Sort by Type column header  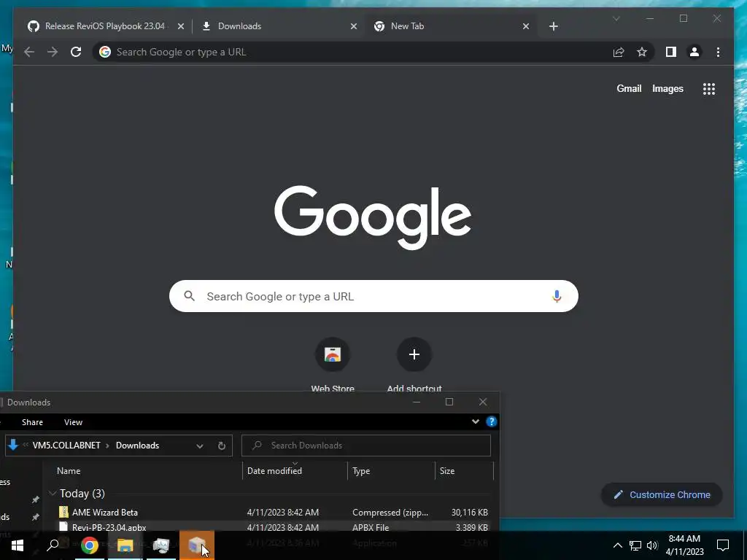[361, 471]
